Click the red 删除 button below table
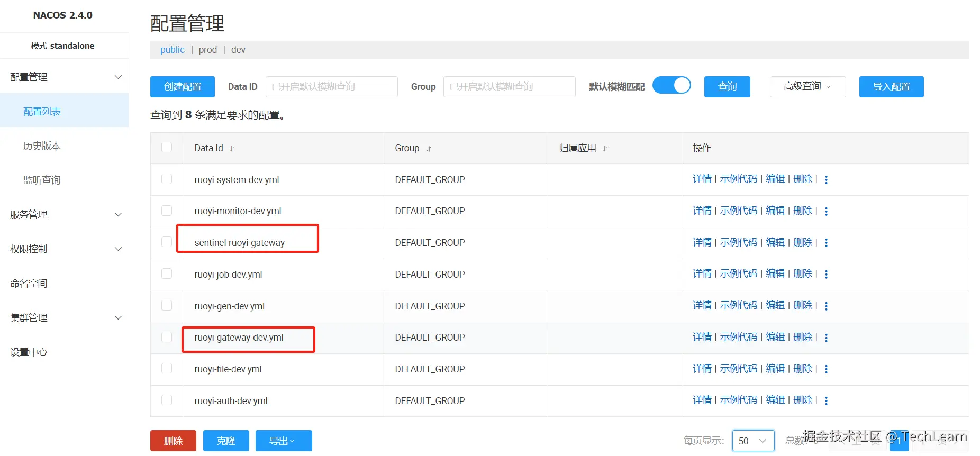The image size is (980, 456). 173,441
